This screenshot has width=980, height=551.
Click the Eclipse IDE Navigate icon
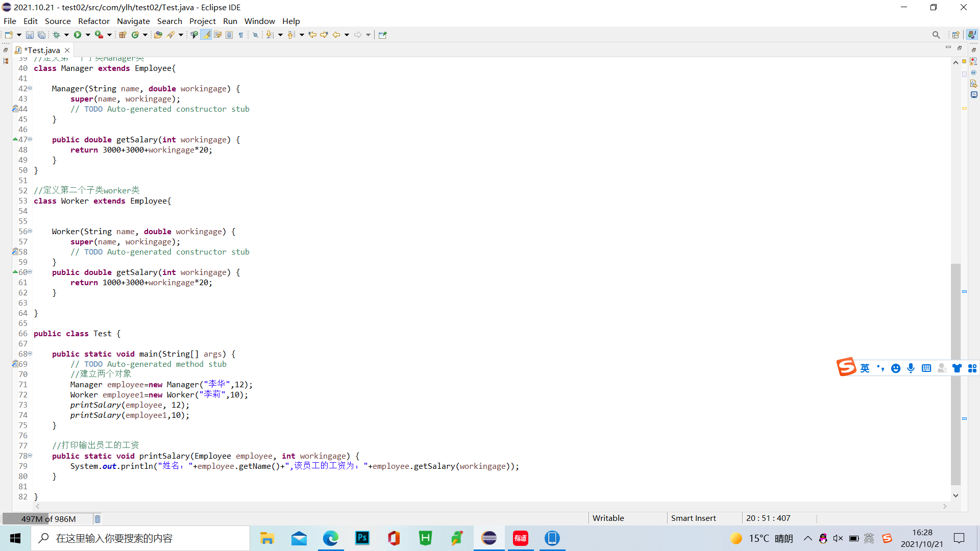pos(133,21)
